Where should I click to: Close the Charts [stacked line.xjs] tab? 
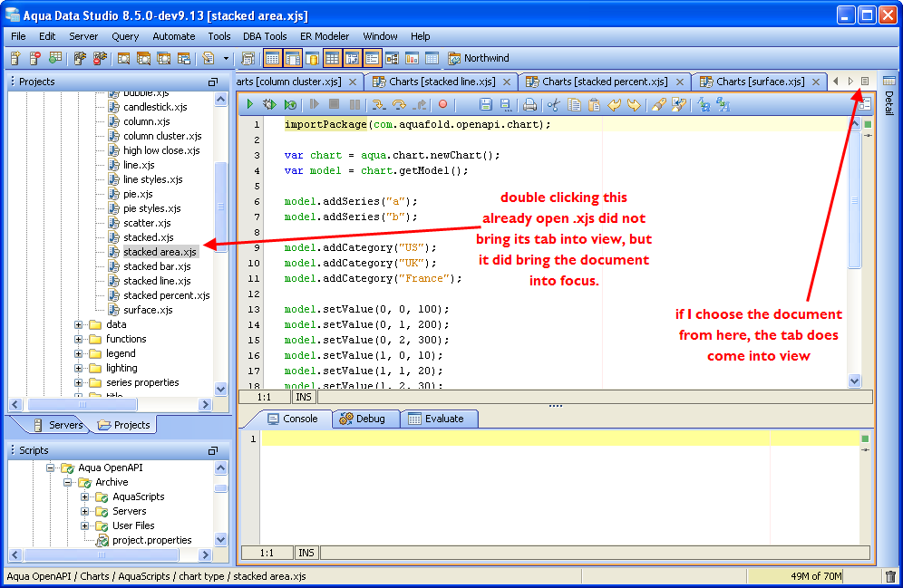point(507,82)
